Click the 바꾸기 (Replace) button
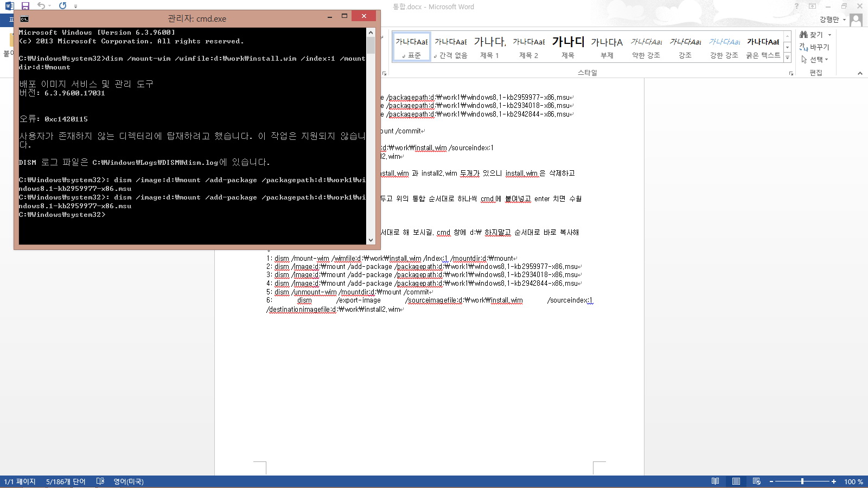The height and width of the screenshot is (488, 868). pyautogui.click(x=814, y=47)
